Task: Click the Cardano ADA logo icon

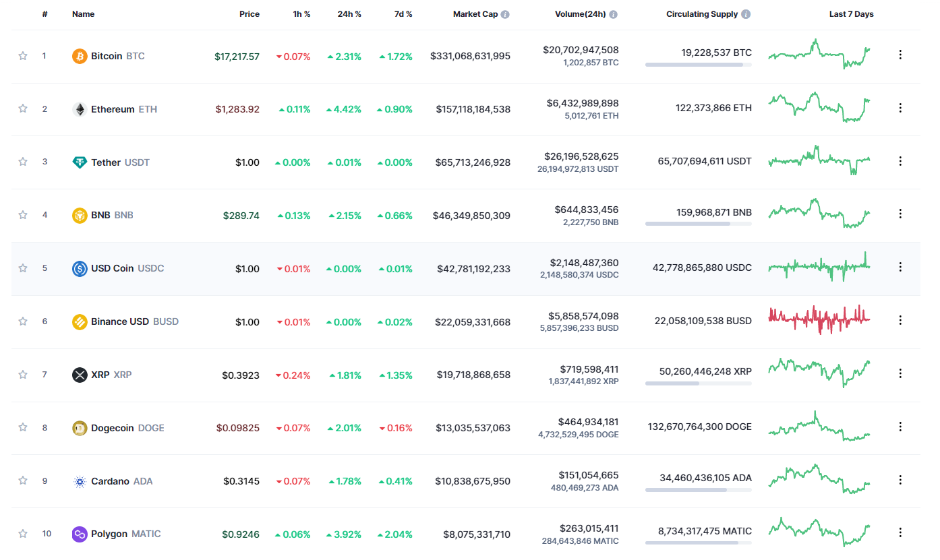Action: pyautogui.click(x=80, y=481)
